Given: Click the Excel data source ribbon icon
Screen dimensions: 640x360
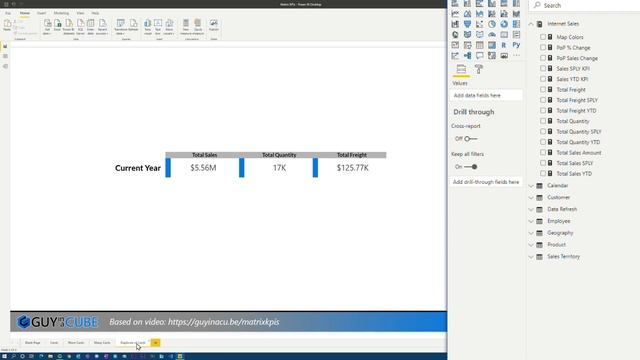Looking at the screenshot, I should click(58, 25).
